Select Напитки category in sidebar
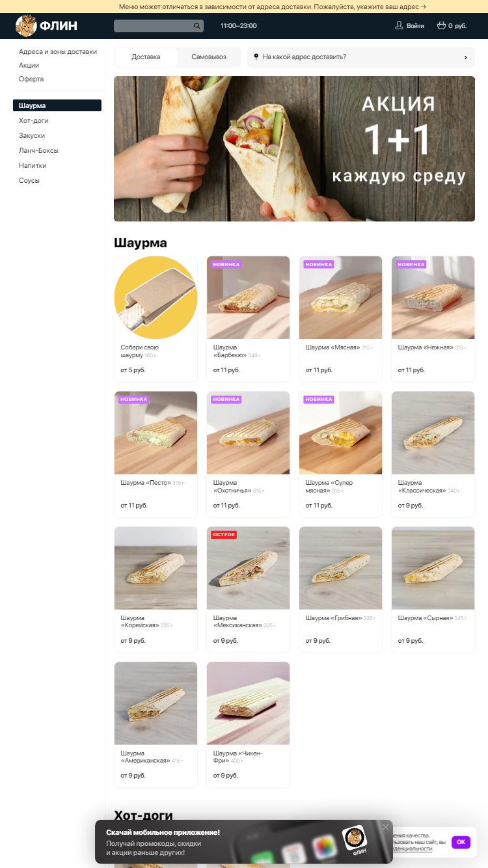 click(33, 165)
